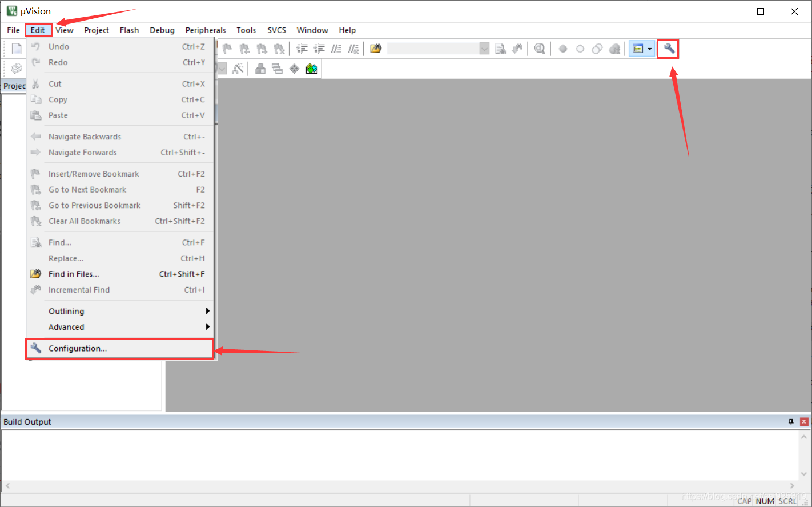Click the Find in Files toolbar icon

[375, 49]
